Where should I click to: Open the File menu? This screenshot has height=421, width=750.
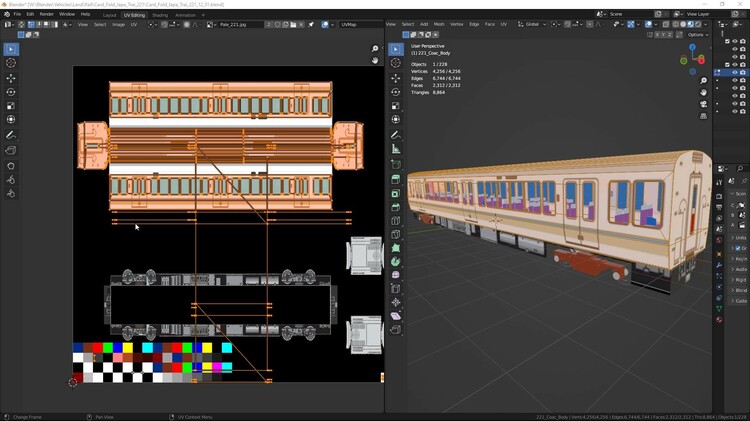17,14
